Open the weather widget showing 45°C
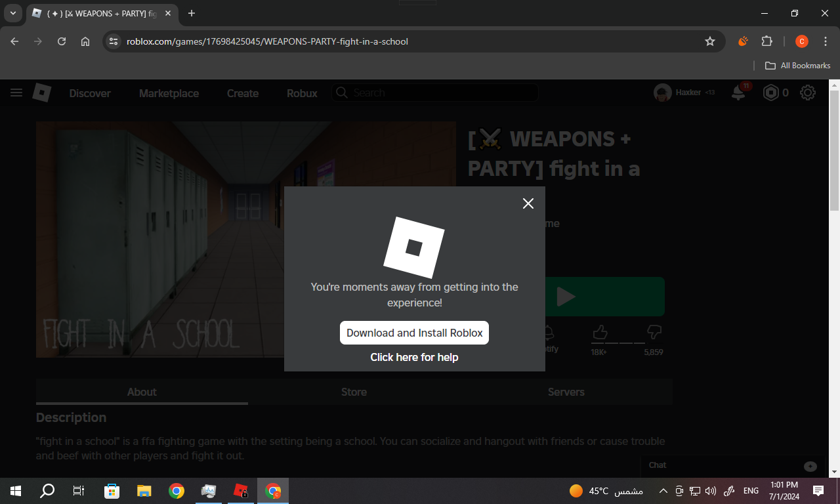Image resolution: width=840 pixels, height=504 pixels. click(606, 491)
